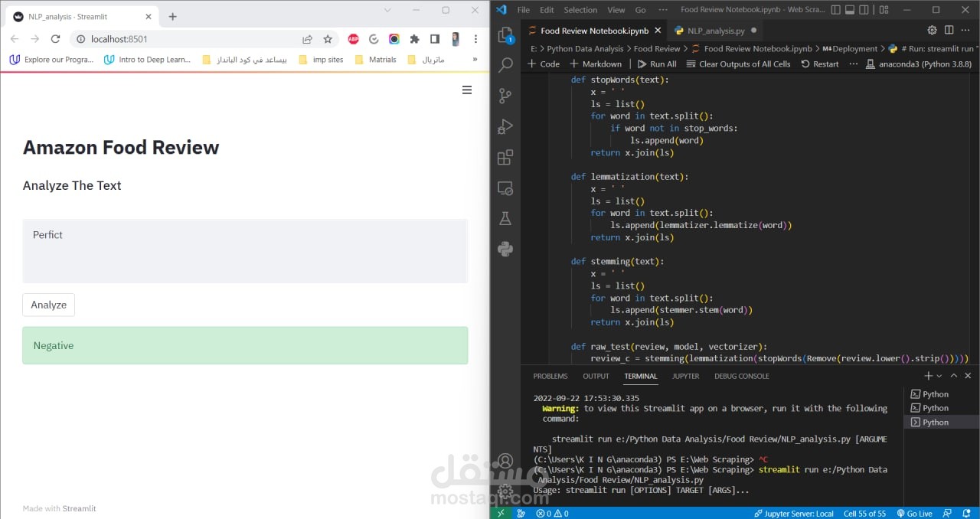Click Clear Outputs of All Cells
This screenshot has width=980, height=519.
pyautogui.click(x=738, y=64)
